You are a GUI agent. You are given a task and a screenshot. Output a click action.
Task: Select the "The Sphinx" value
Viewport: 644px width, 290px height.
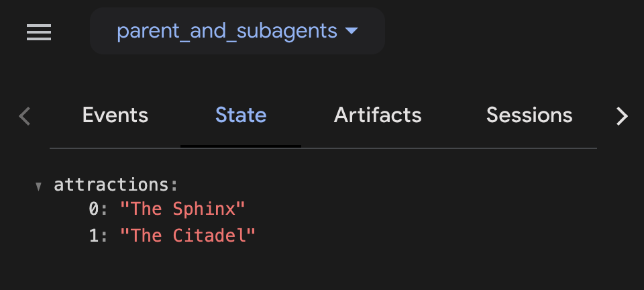[x=182, y=209]
